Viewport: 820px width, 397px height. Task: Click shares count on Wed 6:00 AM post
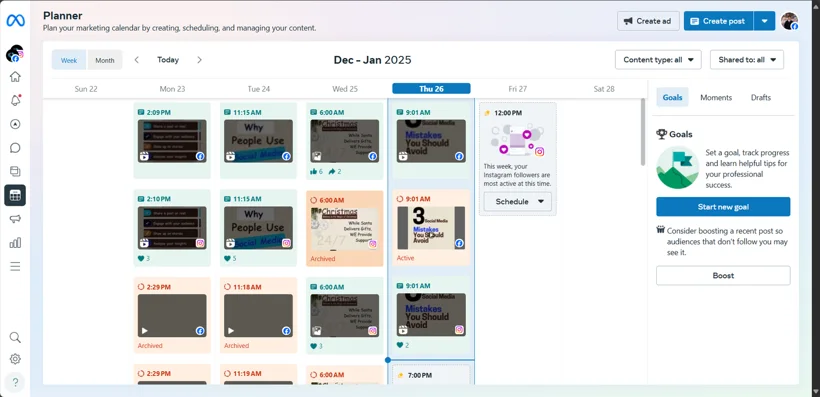pos(335,171)
